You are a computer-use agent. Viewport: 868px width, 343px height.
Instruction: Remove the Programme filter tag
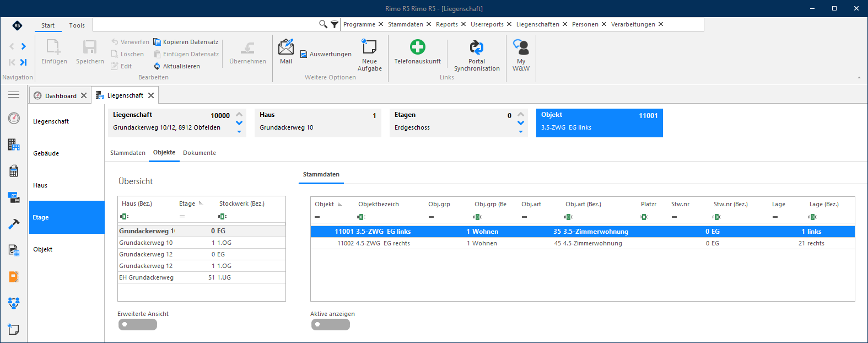pos(380,24)
